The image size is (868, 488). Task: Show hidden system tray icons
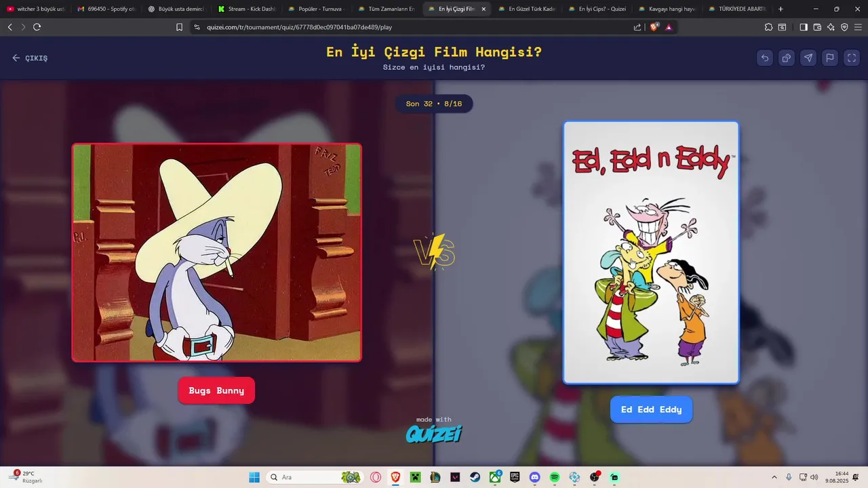pos(774,477)
